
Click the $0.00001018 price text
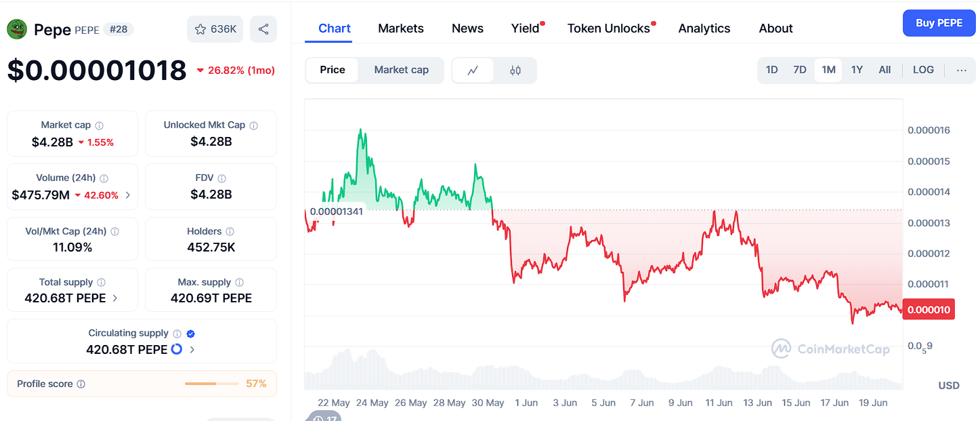click(x=97, y=70)
